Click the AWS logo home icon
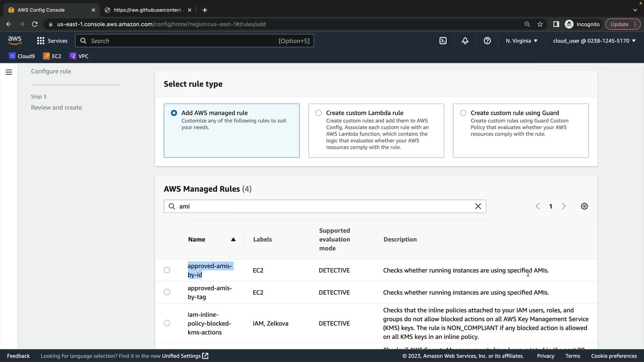Image resolution: width=644 pixels, height=362 pixels. pos(15,41)
